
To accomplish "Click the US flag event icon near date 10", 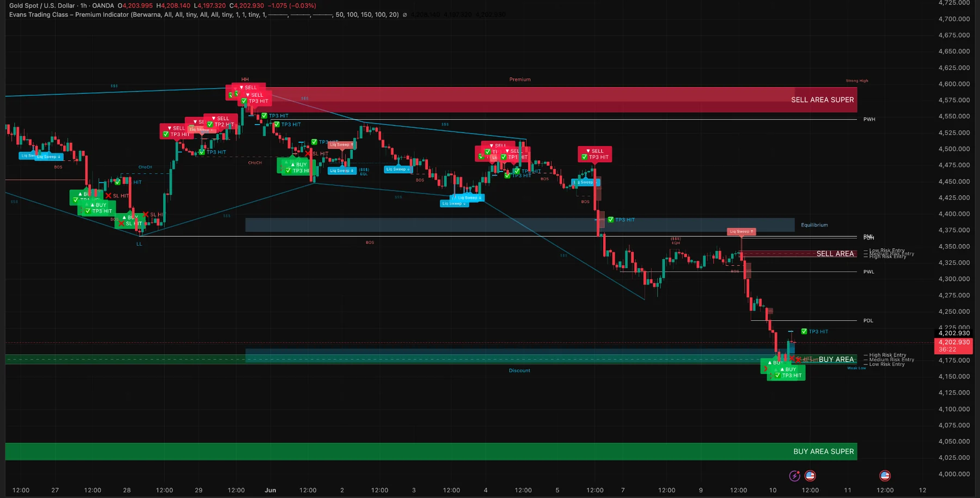I will (x=810, y=476).
